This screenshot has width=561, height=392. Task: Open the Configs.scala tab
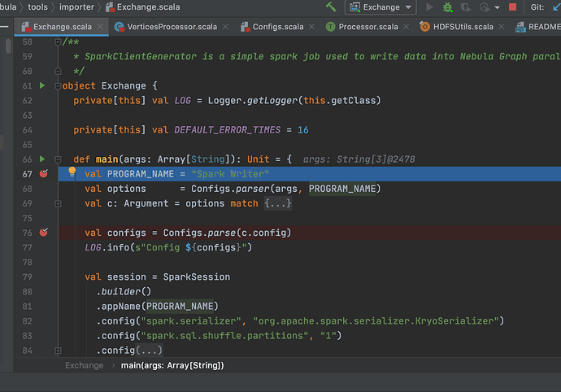277,27
